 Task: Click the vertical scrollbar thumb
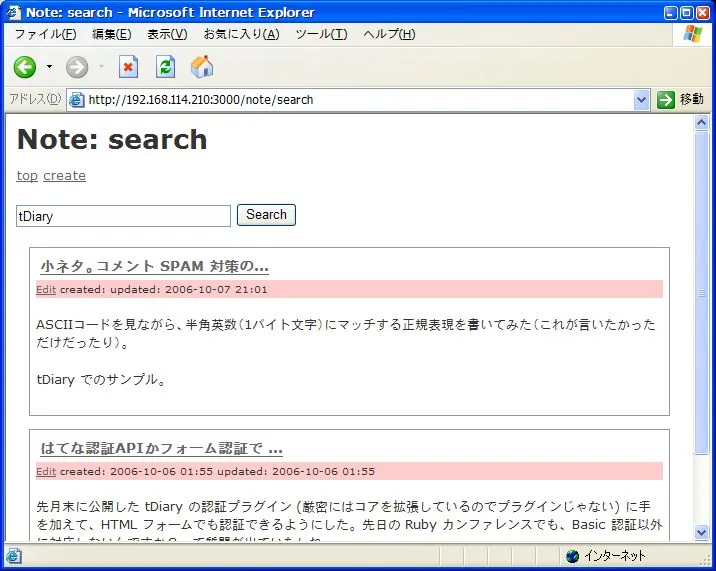tap(701, 292)
